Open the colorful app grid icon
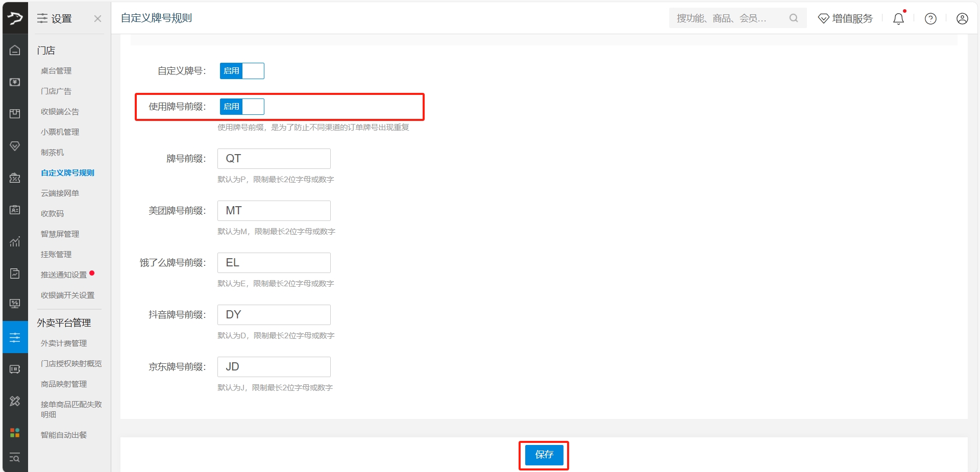The width and height of the screenshot is (980, 472). pos(15,433)
